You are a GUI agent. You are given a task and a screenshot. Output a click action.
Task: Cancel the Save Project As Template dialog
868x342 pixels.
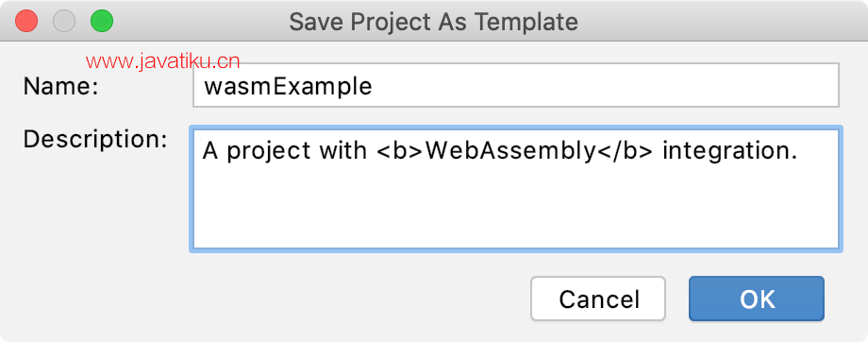click(598, 299)
